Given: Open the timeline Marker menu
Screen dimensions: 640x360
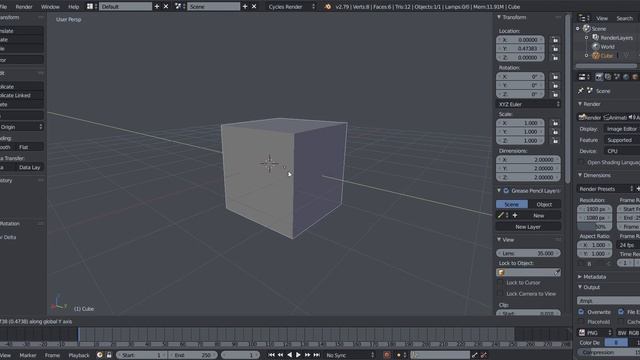Looking at the screenshot, I should click(x=28, y=355).
